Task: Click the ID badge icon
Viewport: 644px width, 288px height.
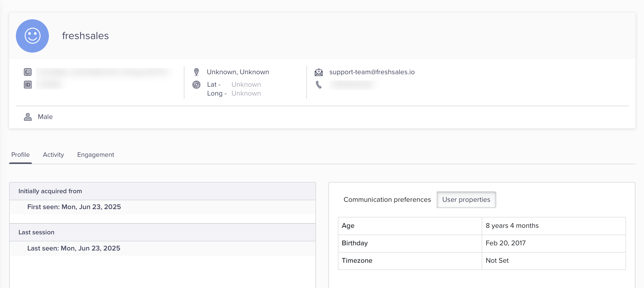Action: click(x=28, y=85)
